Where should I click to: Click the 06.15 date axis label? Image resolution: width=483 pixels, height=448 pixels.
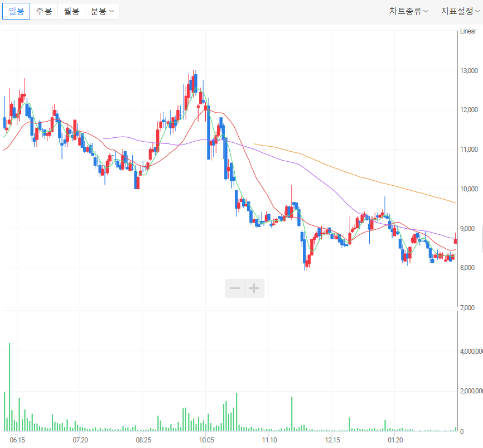point(17,440)
